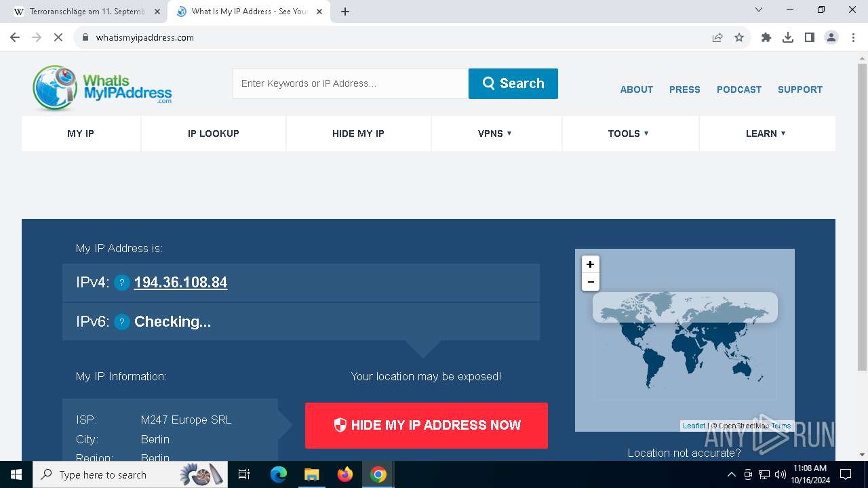This screenshot has height=488, width=868.
Task: Open the volume speaker tray icon
Action: pyautogui.click(x=781, y=474)
